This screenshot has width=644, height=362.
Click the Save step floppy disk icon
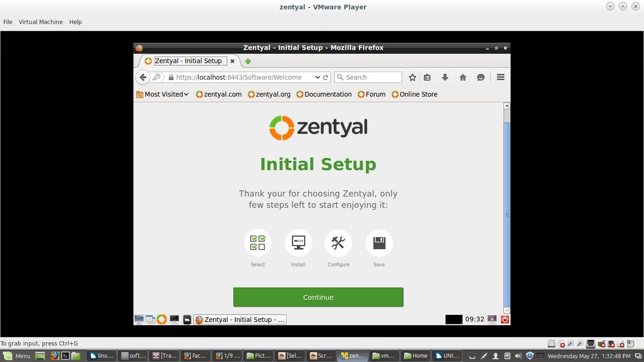coord(379,243)
